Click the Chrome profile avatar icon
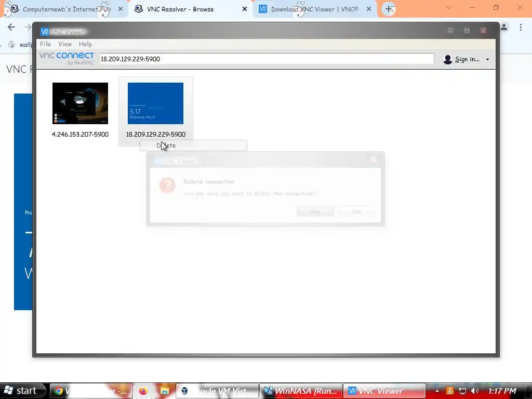532x399 pixels. (504, 27)
